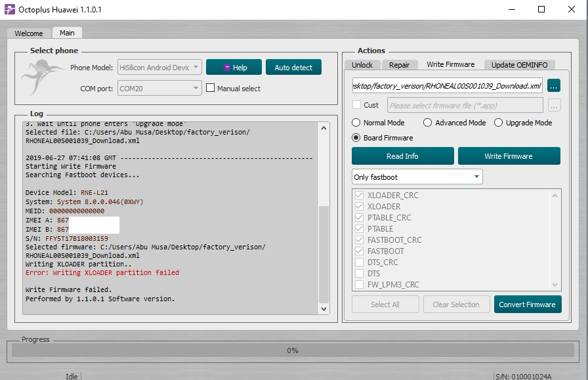Click the partition list scroll up arrow
The width and height of the screenshot is (588, 380).
[555, 196]
